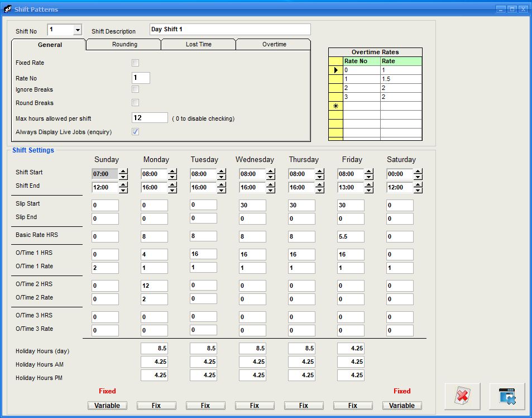This screenshot has width=532, height=418.
Task: Select the Overtime tab
Action: (274, 45)
